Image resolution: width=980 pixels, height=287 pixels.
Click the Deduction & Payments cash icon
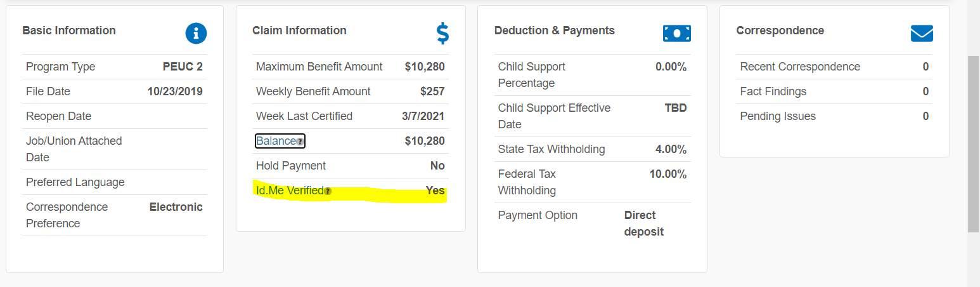[x=676, y=33]
